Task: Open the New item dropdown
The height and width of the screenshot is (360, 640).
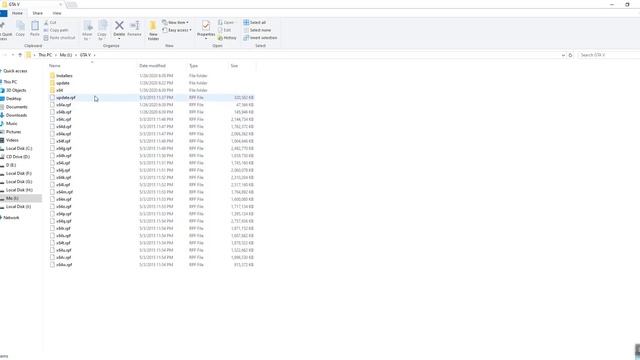Action: point(176,22)
